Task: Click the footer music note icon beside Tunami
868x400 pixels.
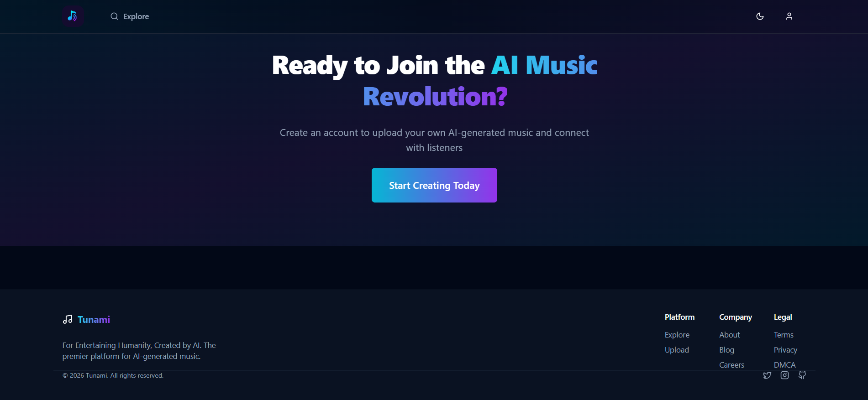Action: tap(68, 319)
